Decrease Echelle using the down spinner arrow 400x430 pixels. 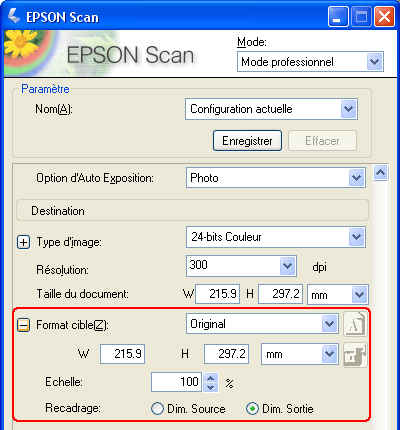coord(210,387)
